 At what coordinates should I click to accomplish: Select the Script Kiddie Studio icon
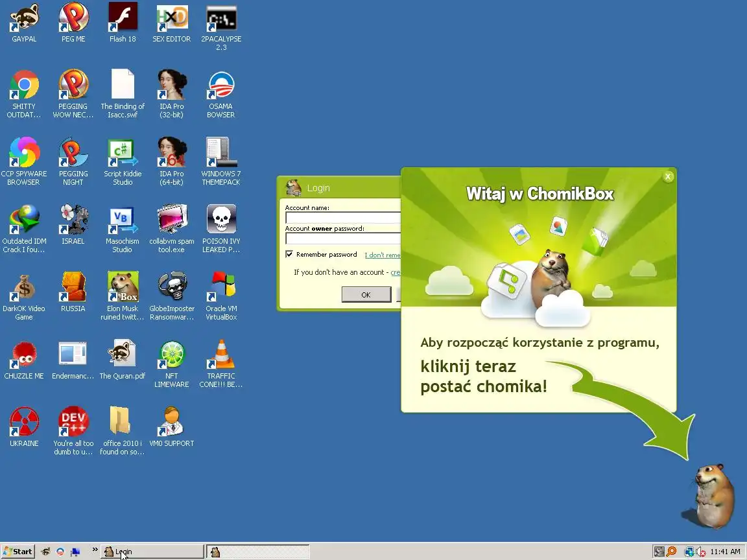tap(123, 161)
